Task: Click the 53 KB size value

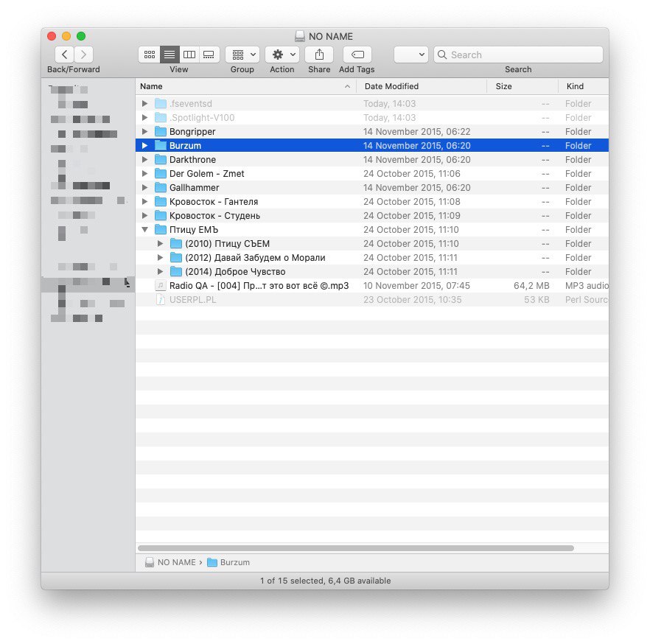Action: (537, 300)
